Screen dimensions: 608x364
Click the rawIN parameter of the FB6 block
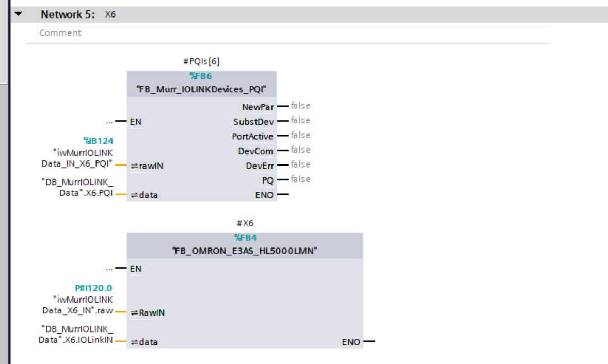(x=147, y=166)
